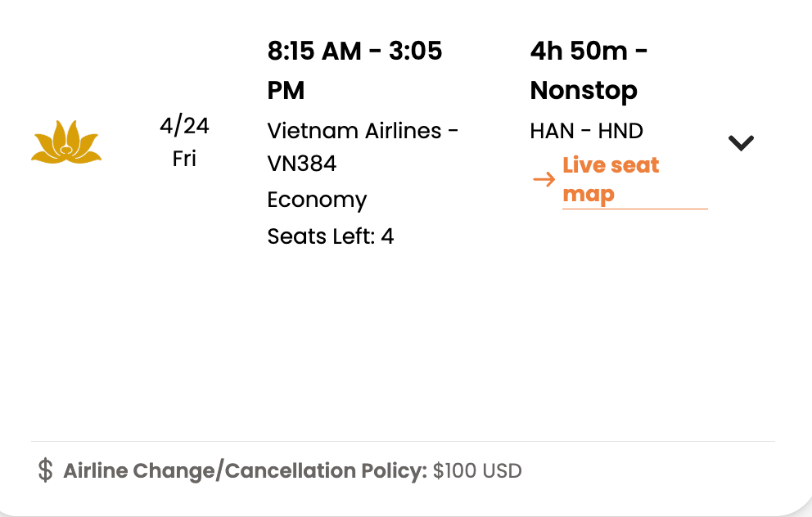Viewport: 812px width, 517px height.
Task: Click the HAN - HND route label
Action: click(586, 130)
